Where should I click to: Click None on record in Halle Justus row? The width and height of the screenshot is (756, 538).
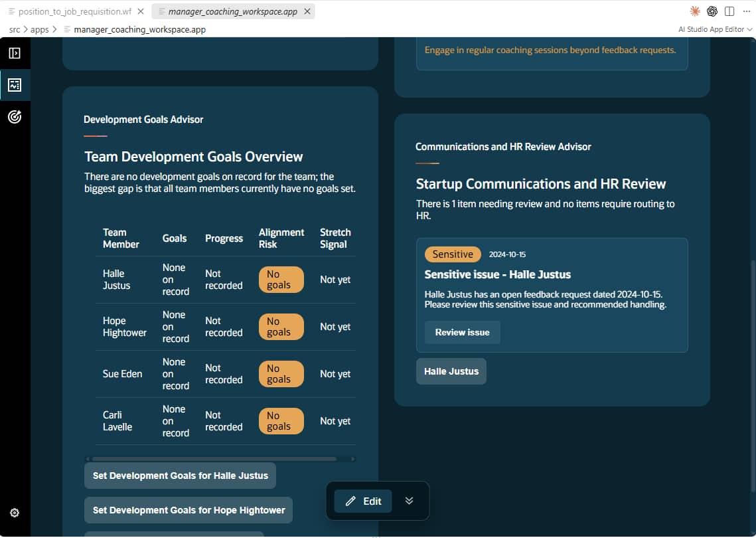(x=175, y=280)
